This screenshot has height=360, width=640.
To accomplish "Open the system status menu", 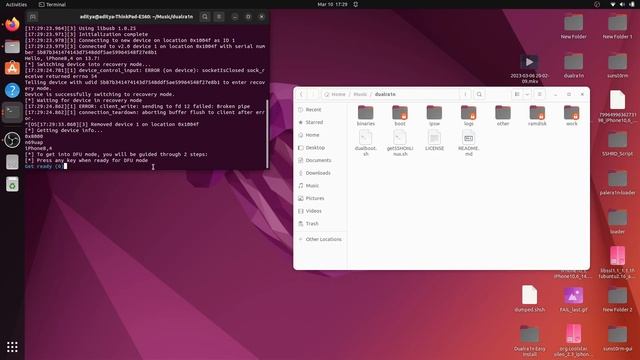I will [622, 4].
